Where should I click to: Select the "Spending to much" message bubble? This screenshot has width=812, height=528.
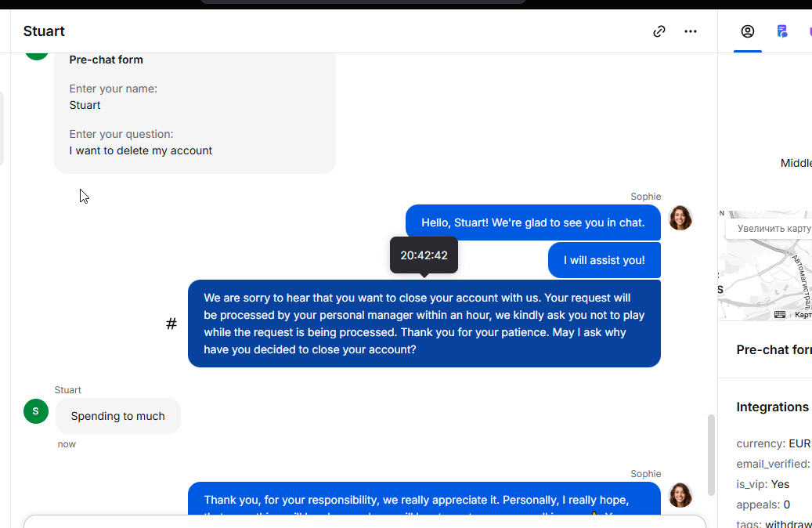117,416
